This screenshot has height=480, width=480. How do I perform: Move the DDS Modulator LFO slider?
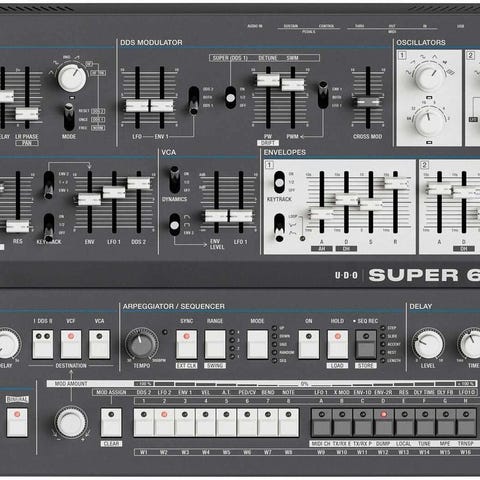tap(137, 106)
